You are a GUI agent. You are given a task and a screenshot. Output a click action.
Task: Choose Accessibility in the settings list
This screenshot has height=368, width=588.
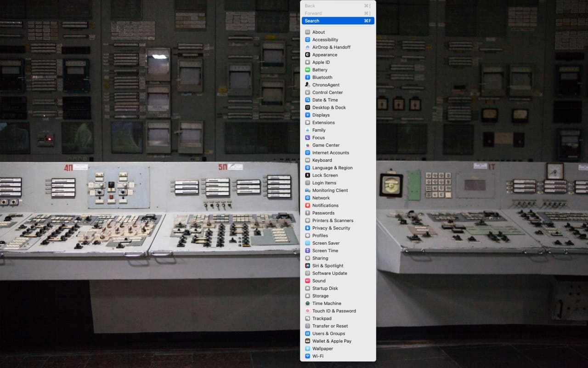325,40
